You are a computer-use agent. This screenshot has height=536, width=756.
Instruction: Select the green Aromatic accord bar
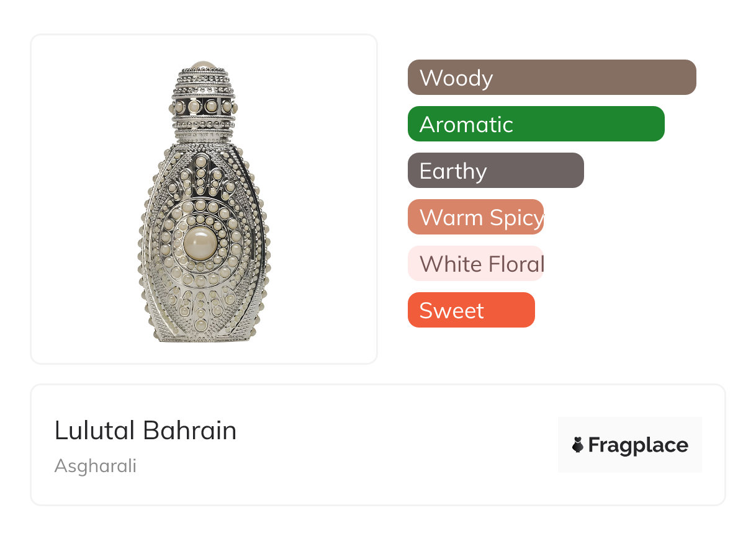(x=536, y=124)
